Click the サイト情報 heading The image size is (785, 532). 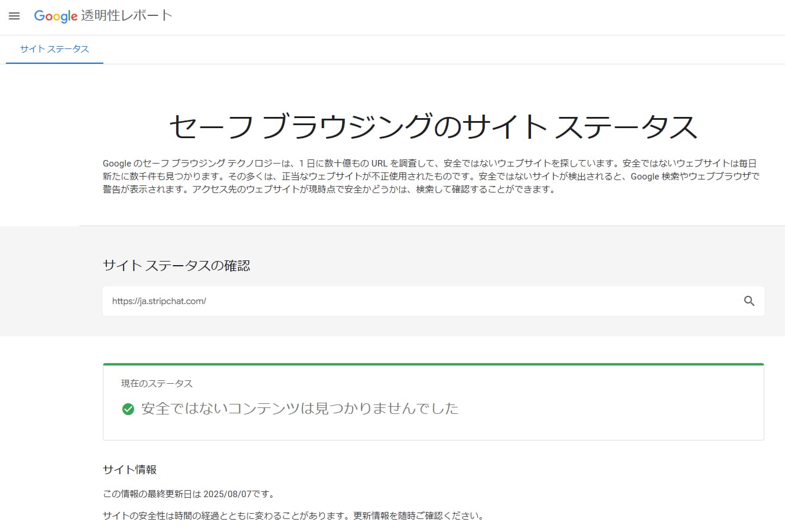pyautogui.click(x=129, y=470)
